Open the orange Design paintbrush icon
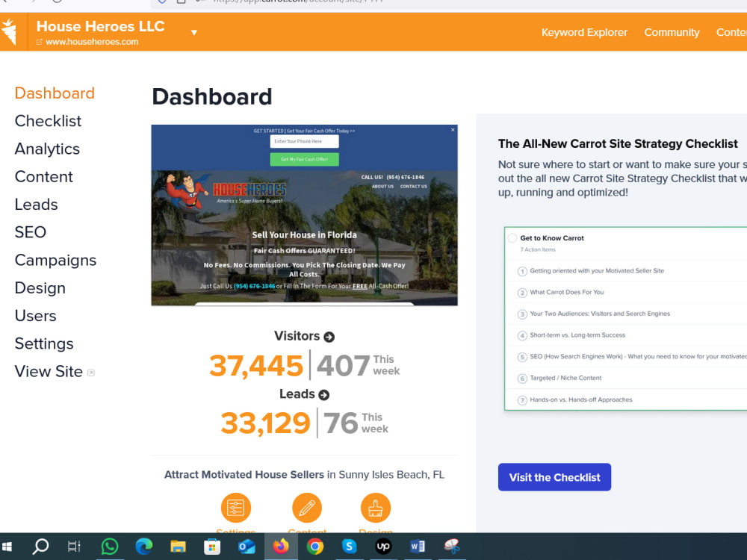Image resolution: width=747 pixels, height=560 pixels. pos(376,508)
